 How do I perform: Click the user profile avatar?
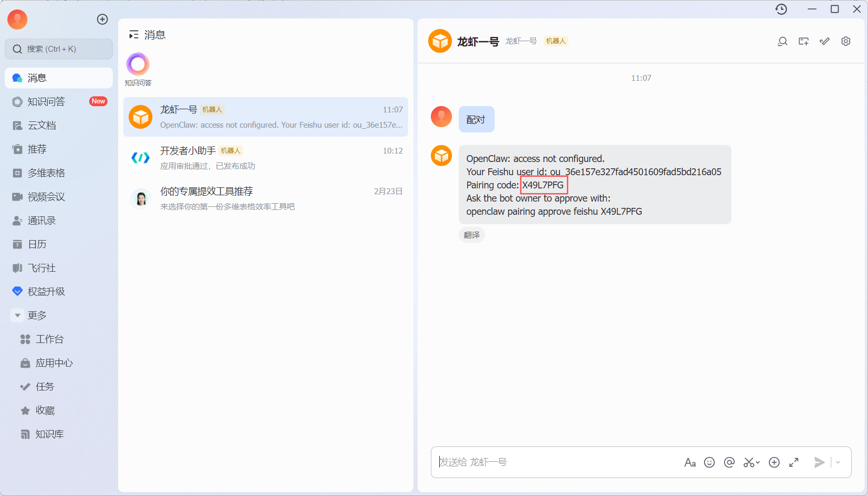pyautogui.click(x=17, y=20)
